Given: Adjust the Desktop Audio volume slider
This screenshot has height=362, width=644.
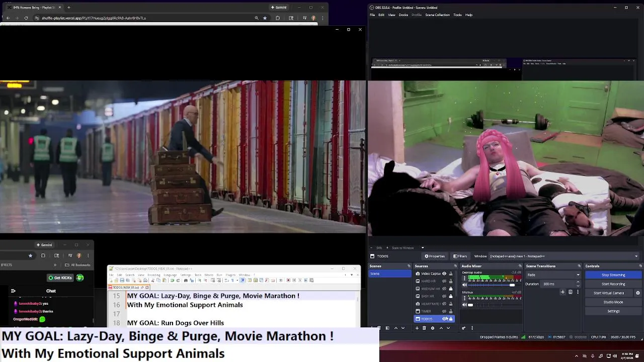Looking at the screenshot, I should (x=495, y=285).
